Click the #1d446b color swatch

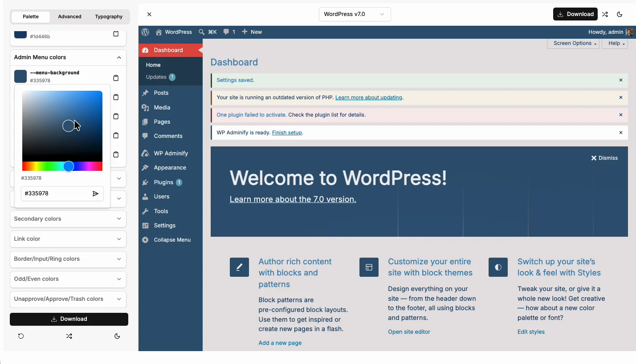pos(20,34)
